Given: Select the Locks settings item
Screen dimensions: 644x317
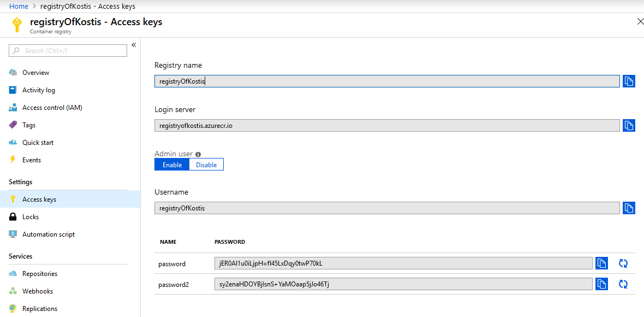Looking at the screenshot, I should pyautogui.click(x=31, y=217).
